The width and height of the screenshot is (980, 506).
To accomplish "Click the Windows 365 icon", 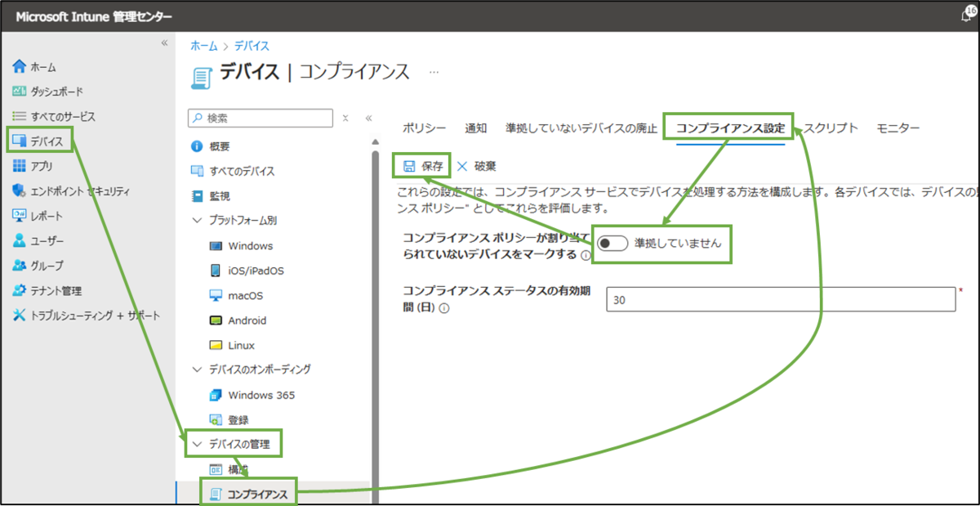I will click(216, 395).
